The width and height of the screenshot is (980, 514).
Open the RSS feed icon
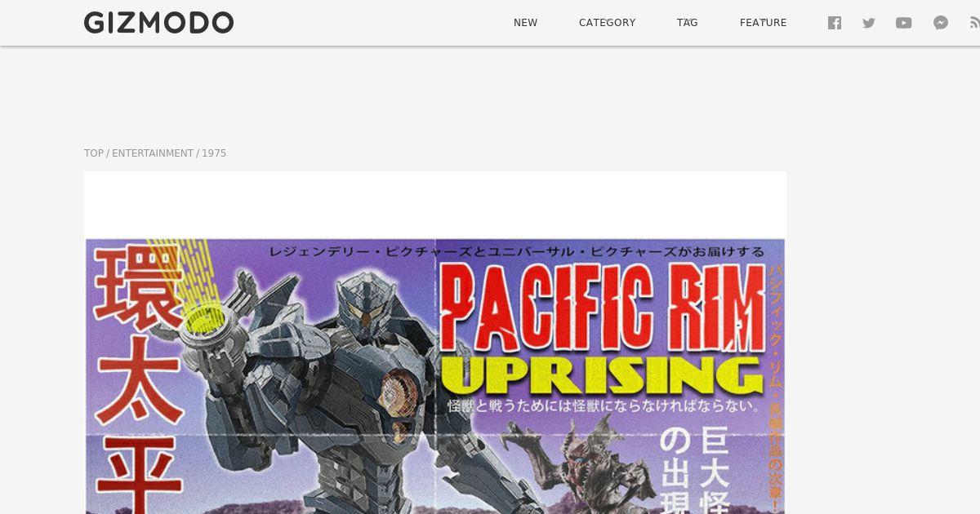coord(974,23)
